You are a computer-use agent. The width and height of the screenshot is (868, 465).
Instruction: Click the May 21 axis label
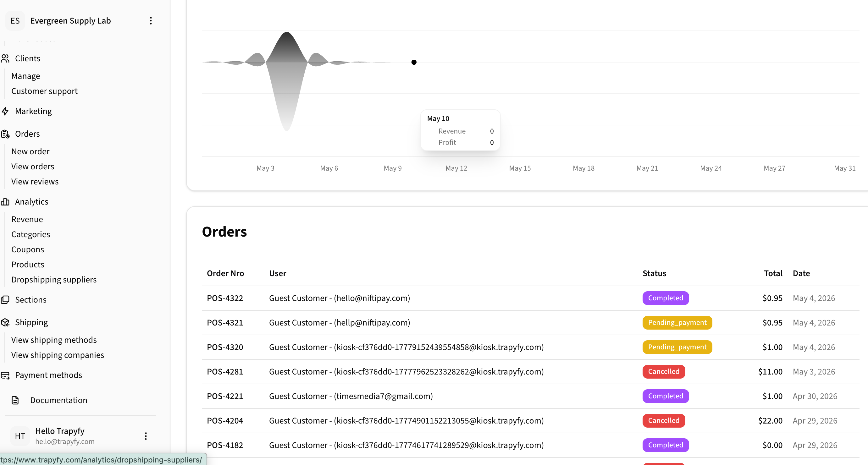coord(647,168)
